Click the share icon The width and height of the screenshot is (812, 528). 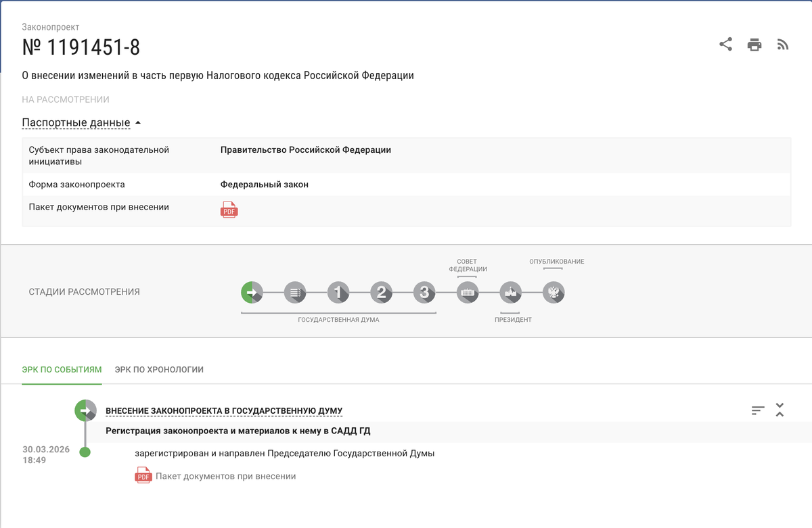point(725,44)
